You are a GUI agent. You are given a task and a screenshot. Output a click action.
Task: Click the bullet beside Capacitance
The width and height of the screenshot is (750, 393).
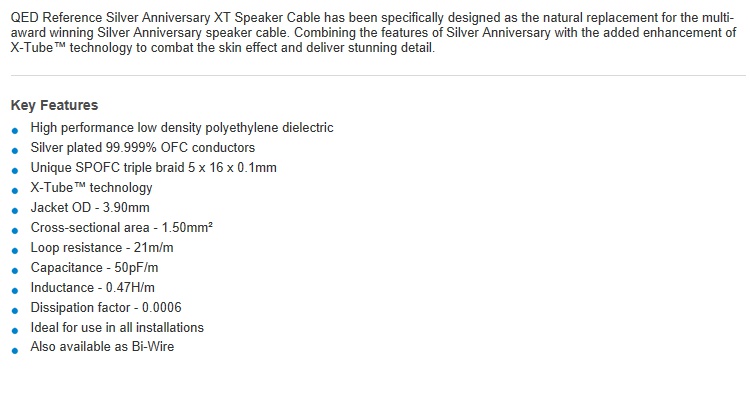pos(15,271)
